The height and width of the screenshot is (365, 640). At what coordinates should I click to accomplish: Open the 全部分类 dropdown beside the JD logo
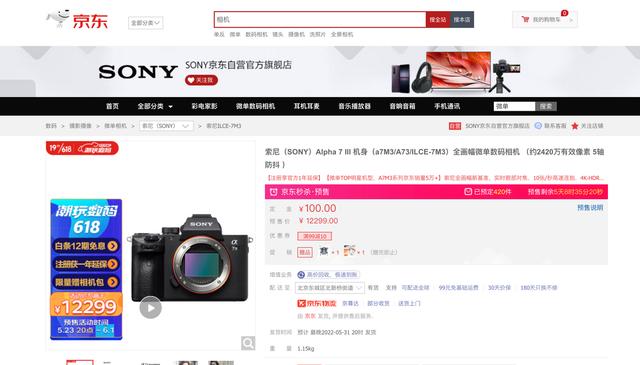click(x=145, y=23)
